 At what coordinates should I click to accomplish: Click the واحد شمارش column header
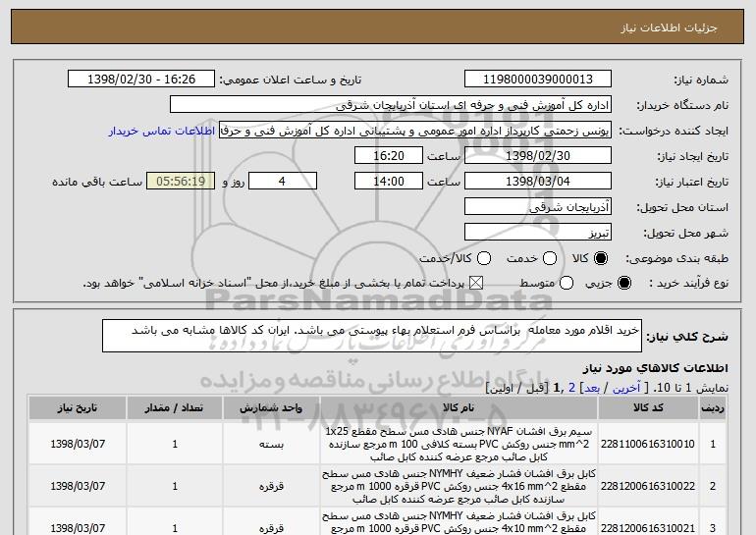[x=271, y=407]
